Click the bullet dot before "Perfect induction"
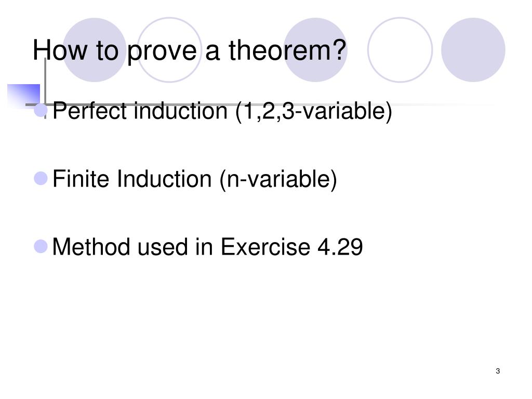The width and height of the screenshot is (532, 399). click(x=41, y=111)
